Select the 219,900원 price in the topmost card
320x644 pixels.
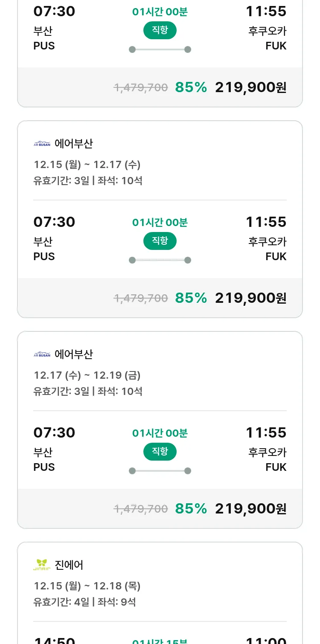tap(250, 87)
